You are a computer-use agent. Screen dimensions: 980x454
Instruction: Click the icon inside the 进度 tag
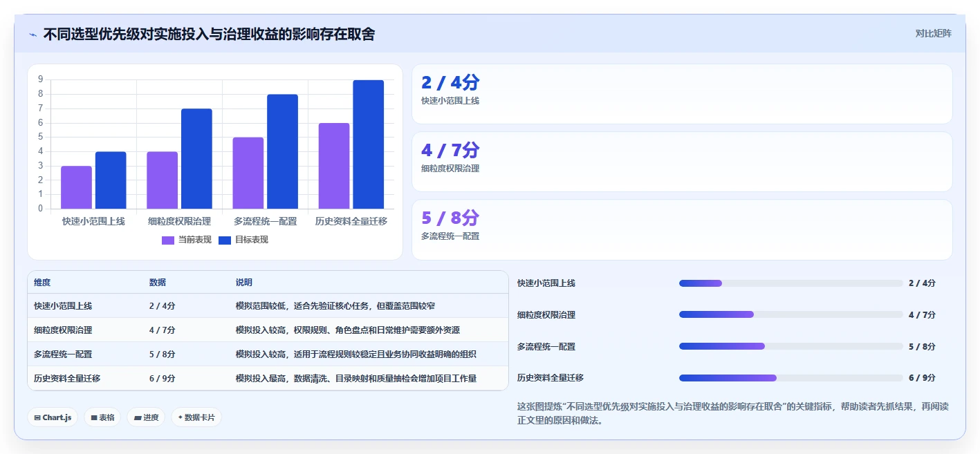[x=138, y=417]
